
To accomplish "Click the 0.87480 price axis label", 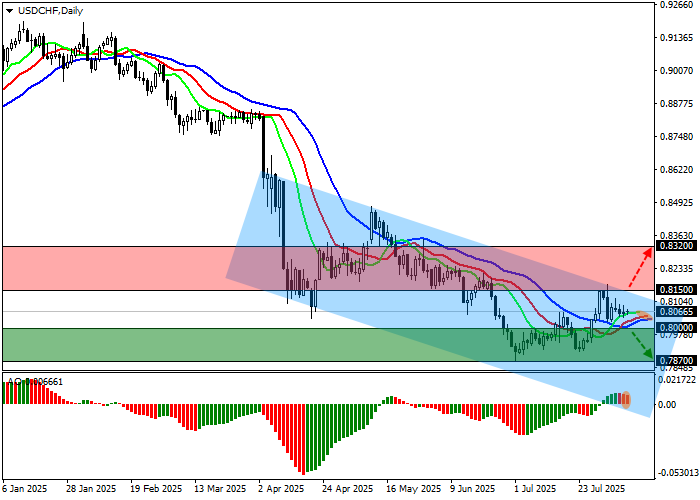I will [x=677, y=137].
